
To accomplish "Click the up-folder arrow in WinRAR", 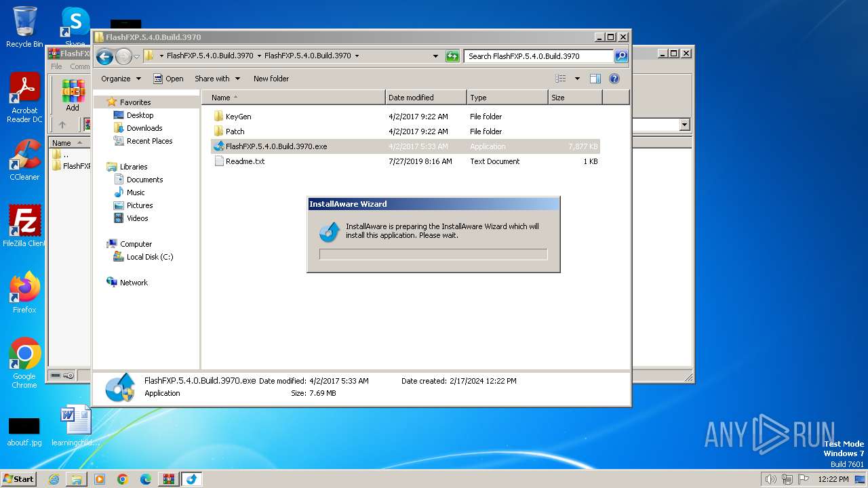I will tap(62, 125).
